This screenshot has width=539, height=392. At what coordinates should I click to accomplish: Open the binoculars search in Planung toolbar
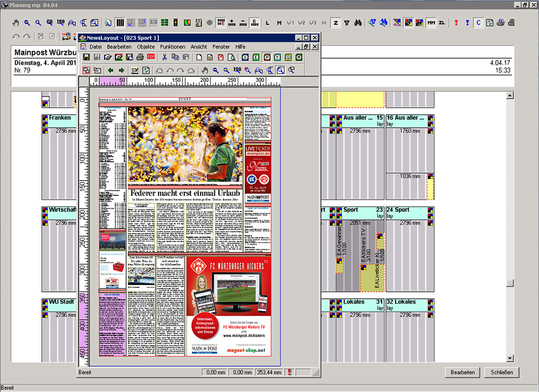click(358, 23)
